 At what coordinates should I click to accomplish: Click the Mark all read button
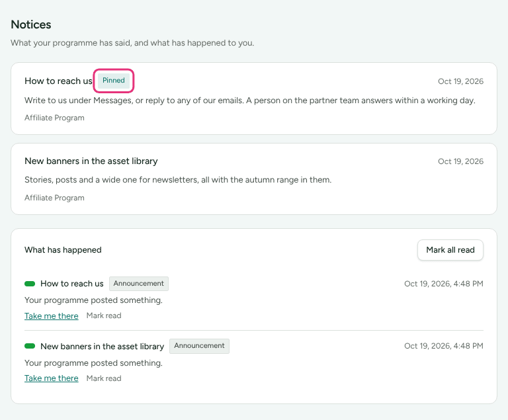[450, 250]
